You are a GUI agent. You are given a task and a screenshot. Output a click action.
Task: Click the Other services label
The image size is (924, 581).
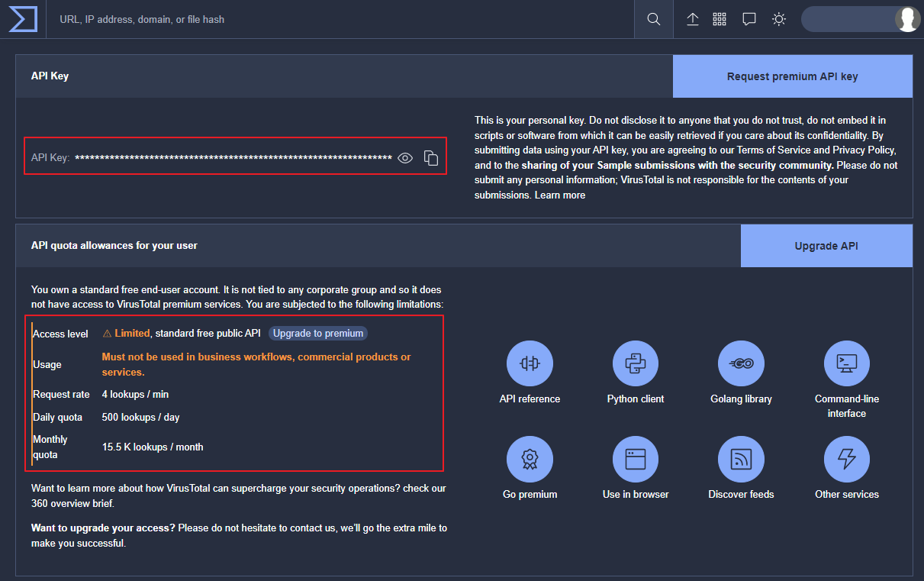coord(847,495)
